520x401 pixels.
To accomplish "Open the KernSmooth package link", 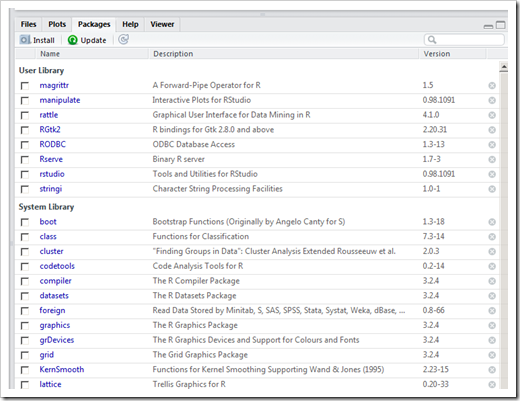I will tap(62, 369).
